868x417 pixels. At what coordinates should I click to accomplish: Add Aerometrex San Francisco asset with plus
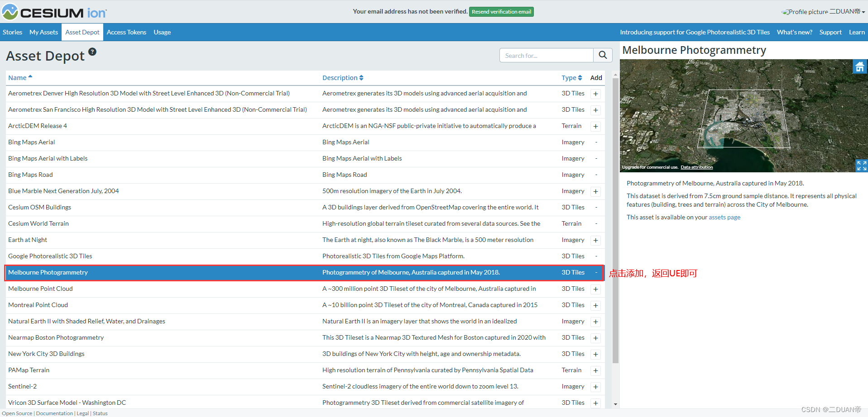point(596,110)
